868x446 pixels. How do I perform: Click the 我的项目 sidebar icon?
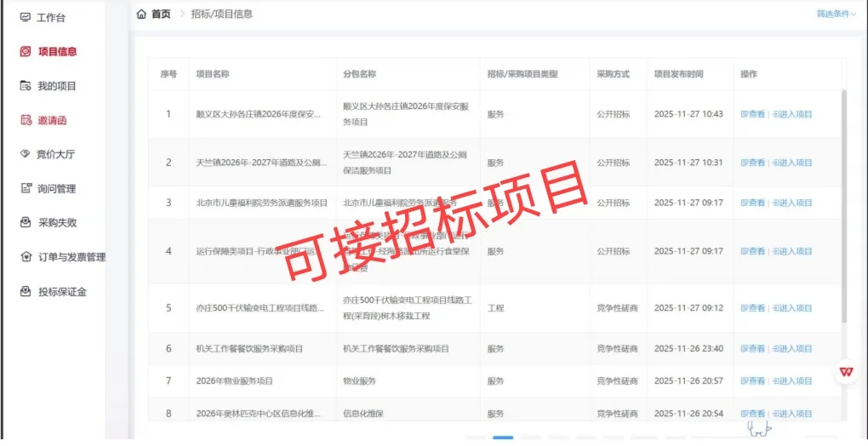pyautogui.click(x=25, y=86)
